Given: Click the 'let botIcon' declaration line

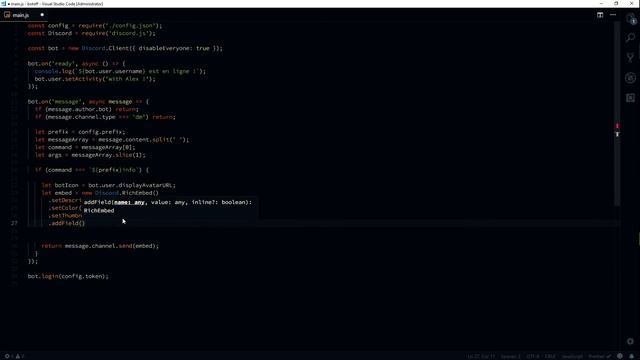Looking at the screenshot, I should [x=109, y=185].
